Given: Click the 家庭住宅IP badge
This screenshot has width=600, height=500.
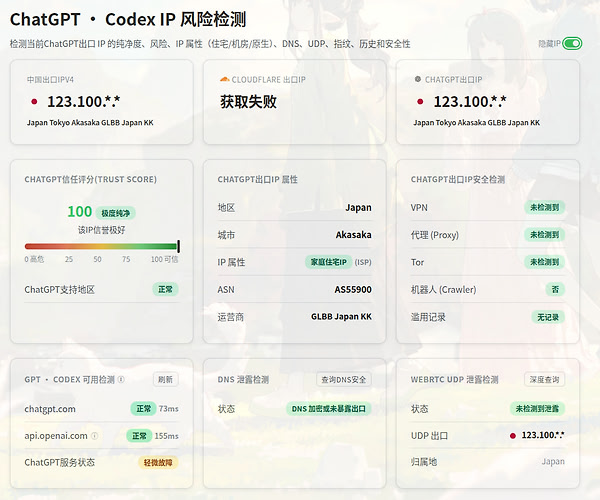Looking at the screenshot, I should [x=328, y=262].
